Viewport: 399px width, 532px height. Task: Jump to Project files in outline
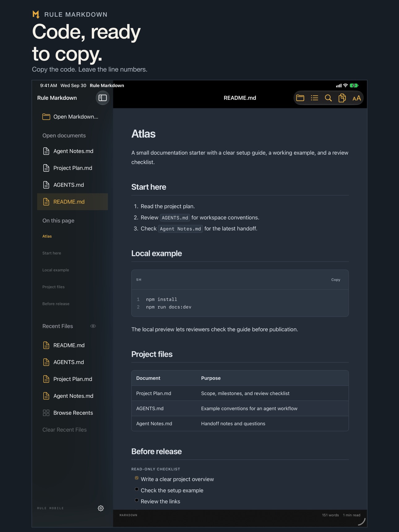[54, 287]
